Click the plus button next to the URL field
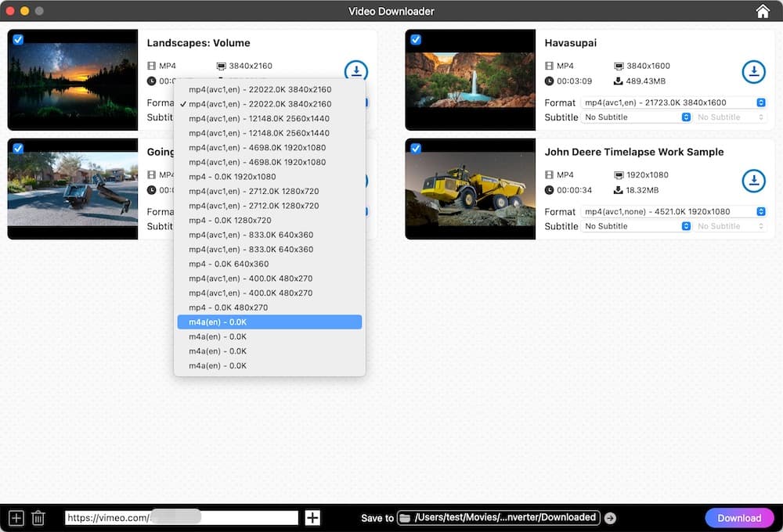783x532 pixels. [x=312, y=517]
